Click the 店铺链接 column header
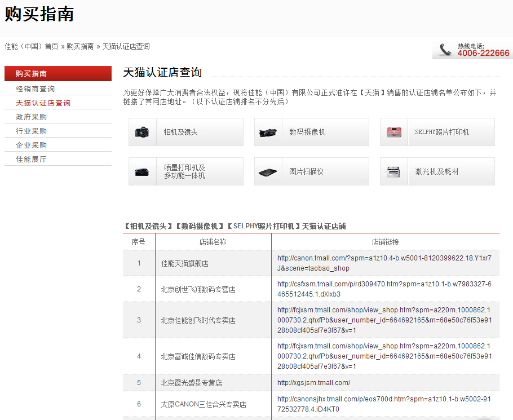 (385, 242)
